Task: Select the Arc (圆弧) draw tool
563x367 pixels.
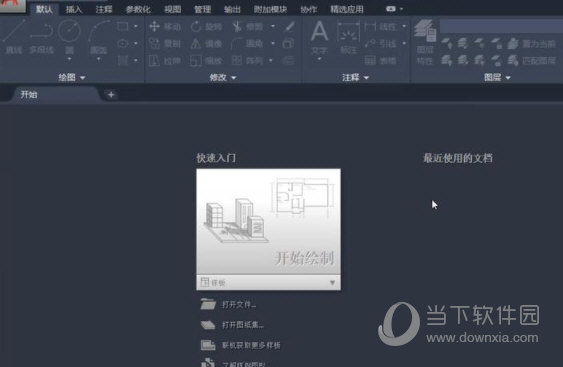Action: coord(98,36)
